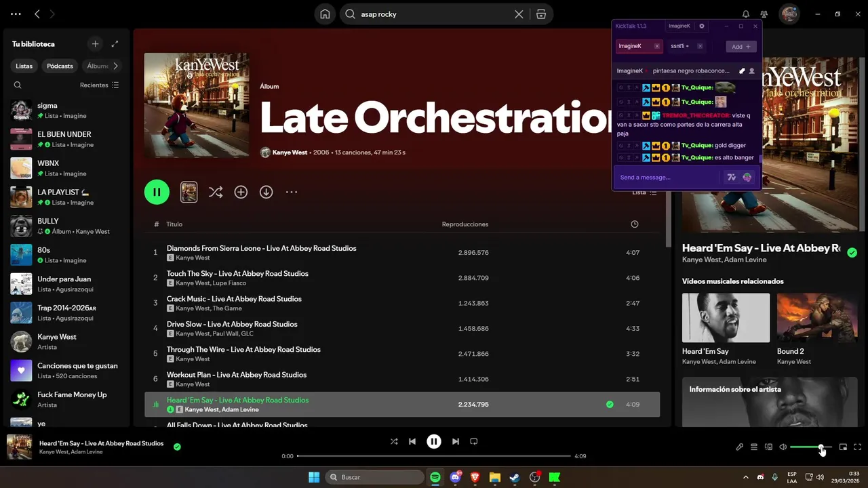Screen dimensions: 868x488
Task: Select the Listas filter chip
Action: pos(24,66)
